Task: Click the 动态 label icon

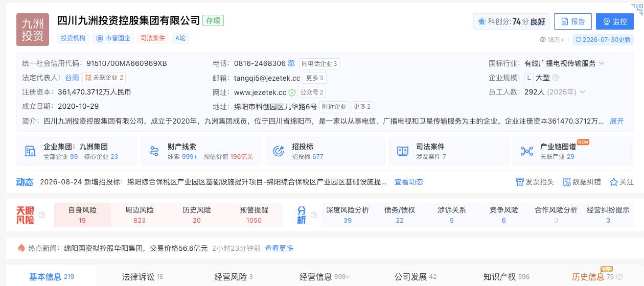Action: (x=25, y=182)
